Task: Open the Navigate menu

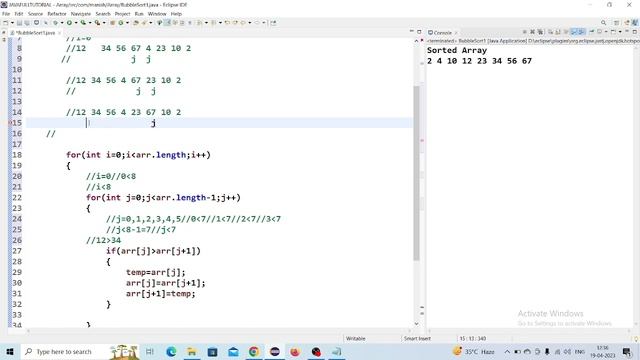Action: 81,14
